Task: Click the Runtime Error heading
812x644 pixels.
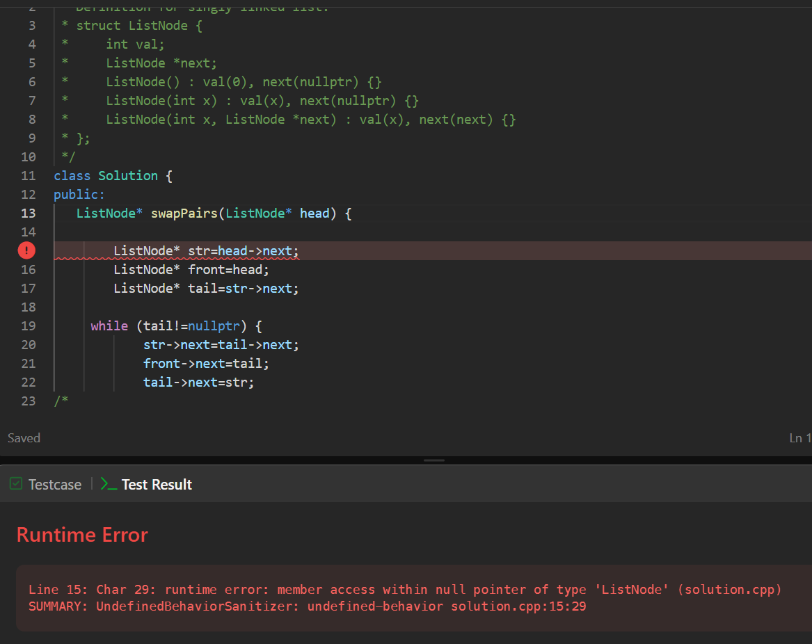Action: [x=82, y=535]
